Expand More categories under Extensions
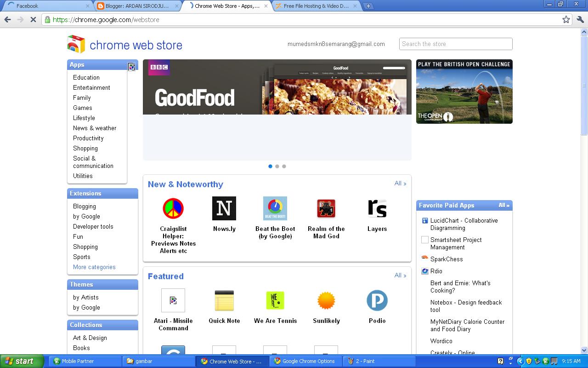Screen dimensions: 588x368 (94, 267)
